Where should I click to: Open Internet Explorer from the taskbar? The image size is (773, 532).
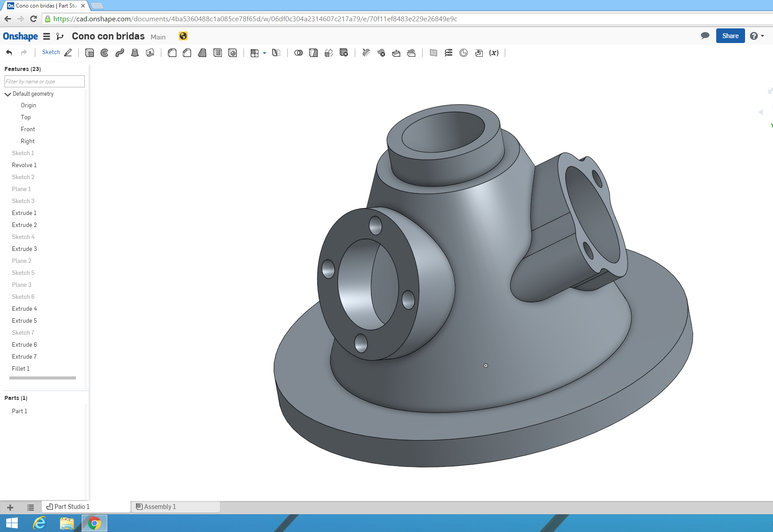39,523
